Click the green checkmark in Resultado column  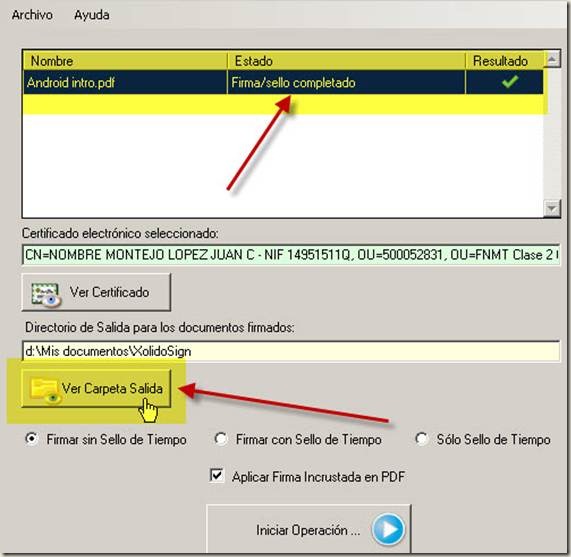pos(510,82)
